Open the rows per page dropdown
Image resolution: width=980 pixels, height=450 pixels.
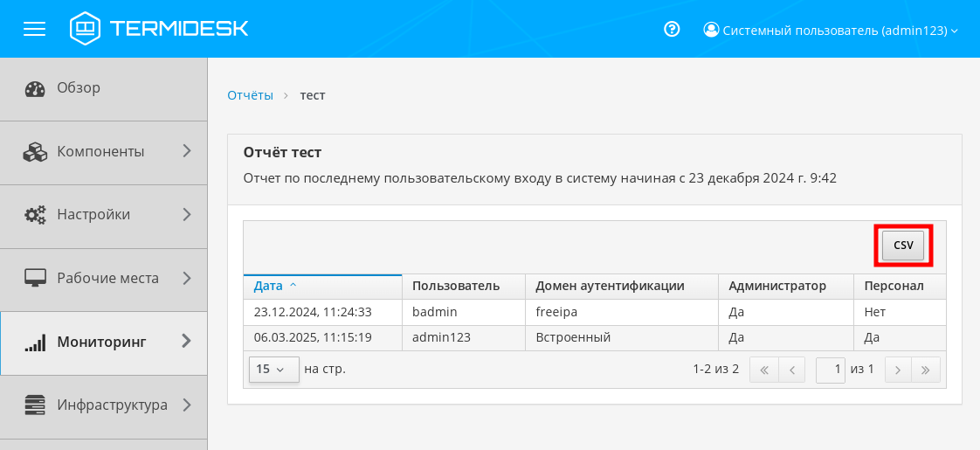[x=273, y=370]
